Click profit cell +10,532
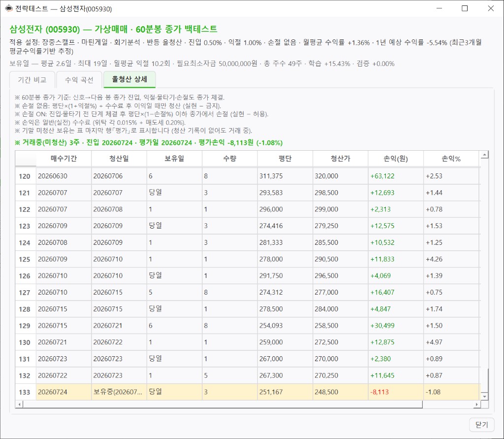 [396, 242]
